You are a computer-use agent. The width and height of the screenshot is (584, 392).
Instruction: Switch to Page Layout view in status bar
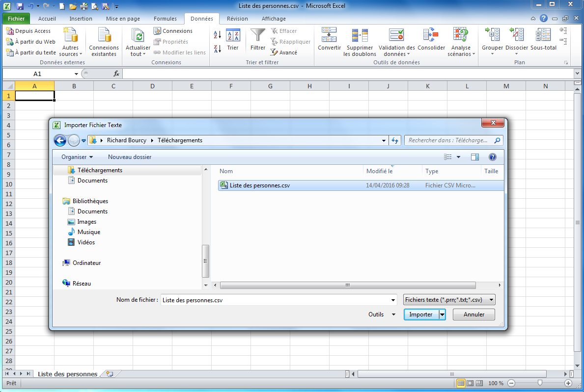point(470,383)
